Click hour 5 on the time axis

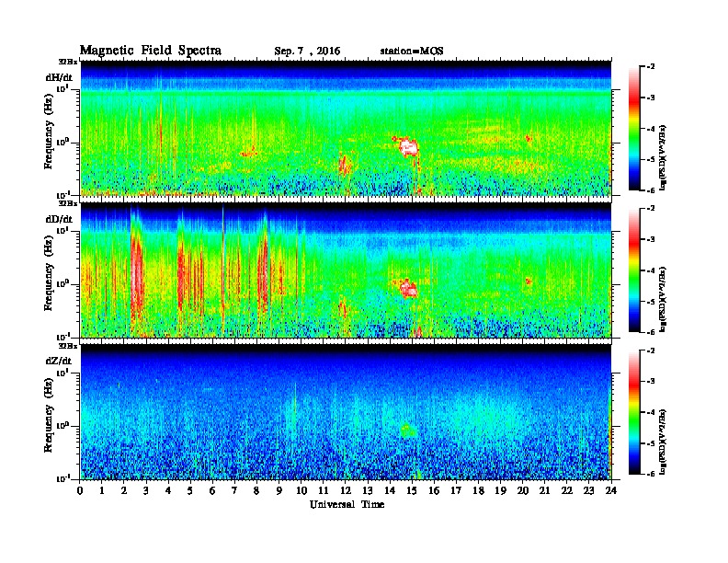(x=190, y=490)
